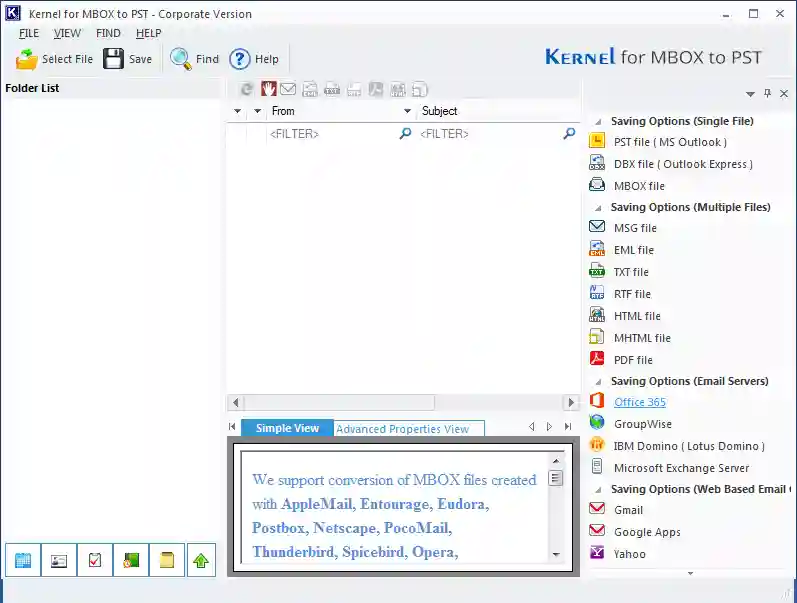797x603 pixels.
Task: Jump to first tab with arrow button
Action: click(232, 427)
